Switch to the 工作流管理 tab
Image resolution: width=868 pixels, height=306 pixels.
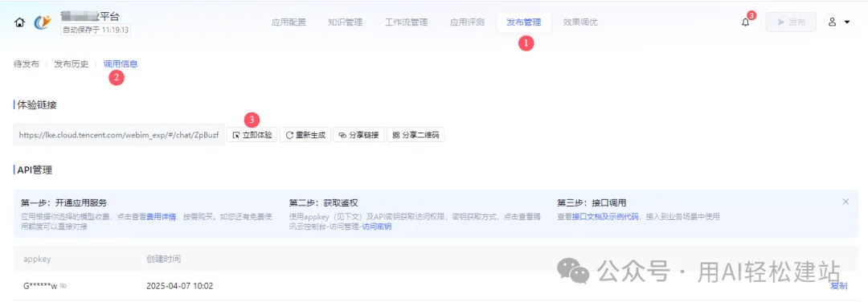coord(407,22)
